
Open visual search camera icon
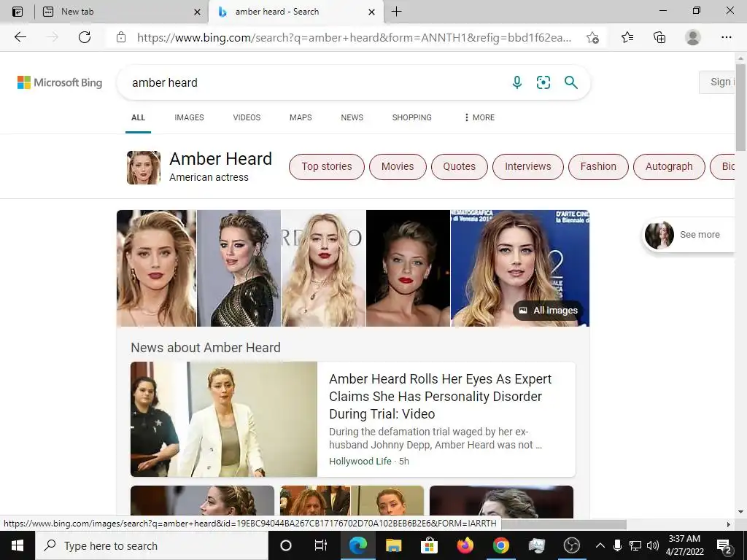tap(543, 82)
